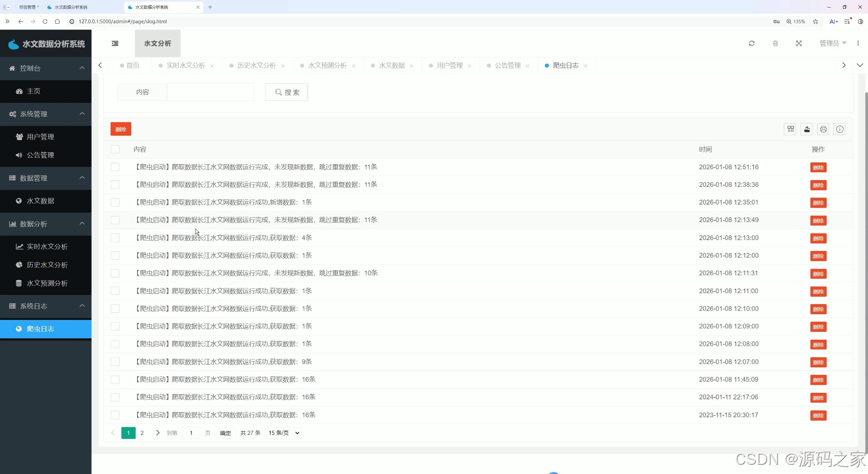
Task: Switch to the 水文数据 tab
Action: point(391,65)
